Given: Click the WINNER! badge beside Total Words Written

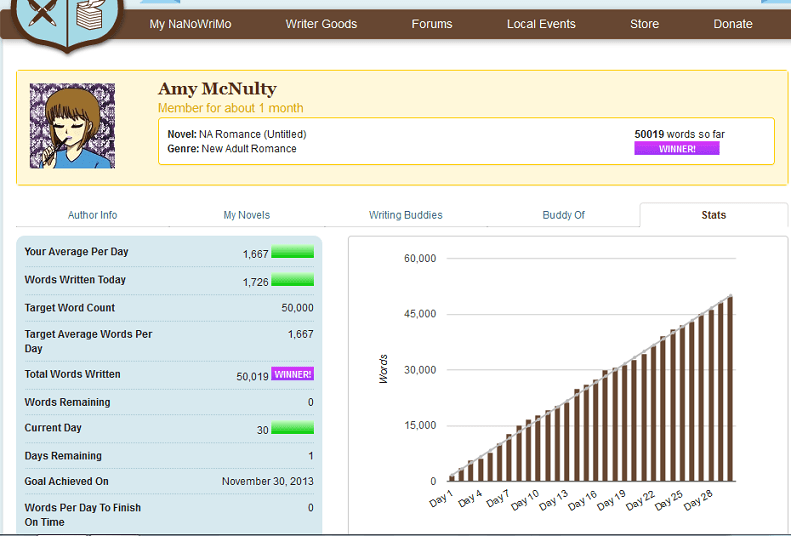Looking at the screenshot, I should (x=293, y=374).
